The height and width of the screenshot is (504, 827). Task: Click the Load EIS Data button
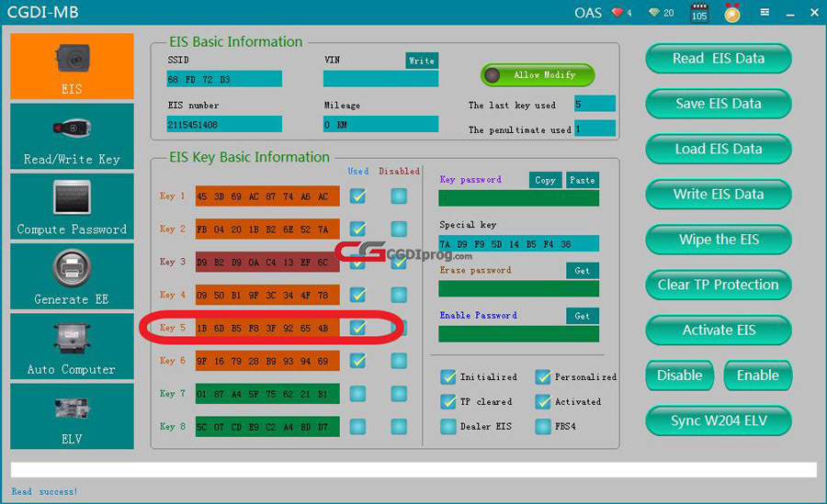[719, 150]
